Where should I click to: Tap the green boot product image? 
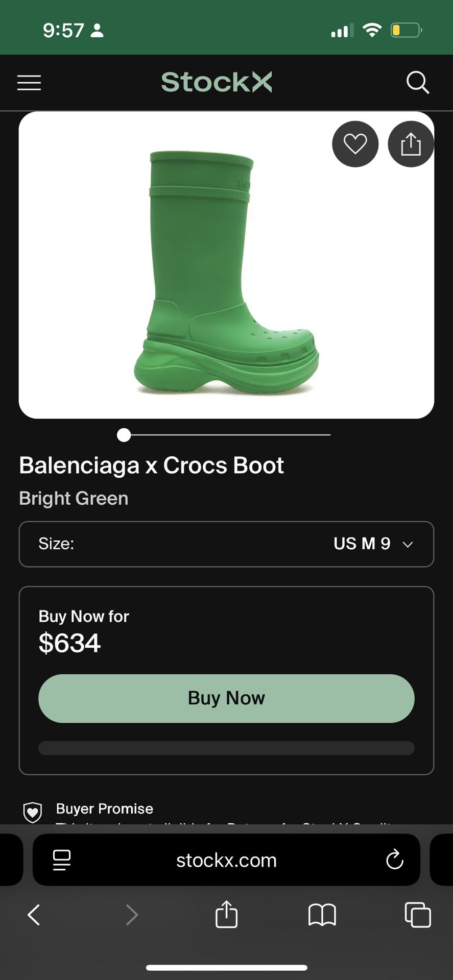click(x=226, y=271)
